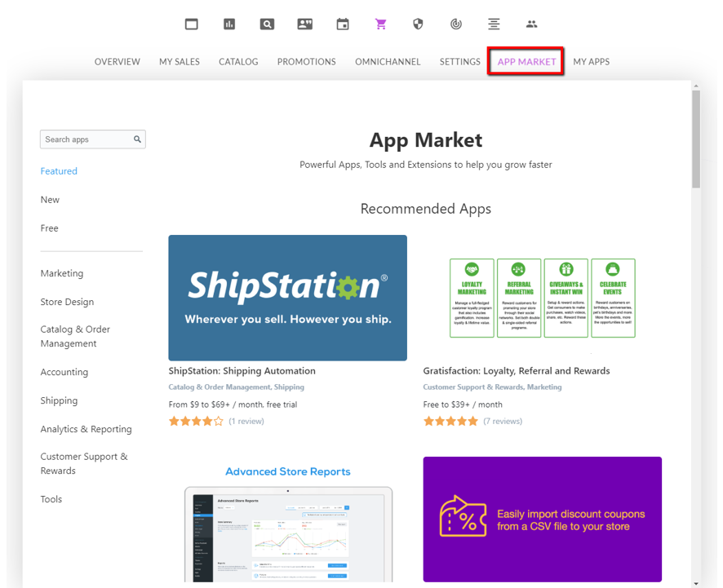Open the Gratisfaction loyalty cards image

(542, 298)
